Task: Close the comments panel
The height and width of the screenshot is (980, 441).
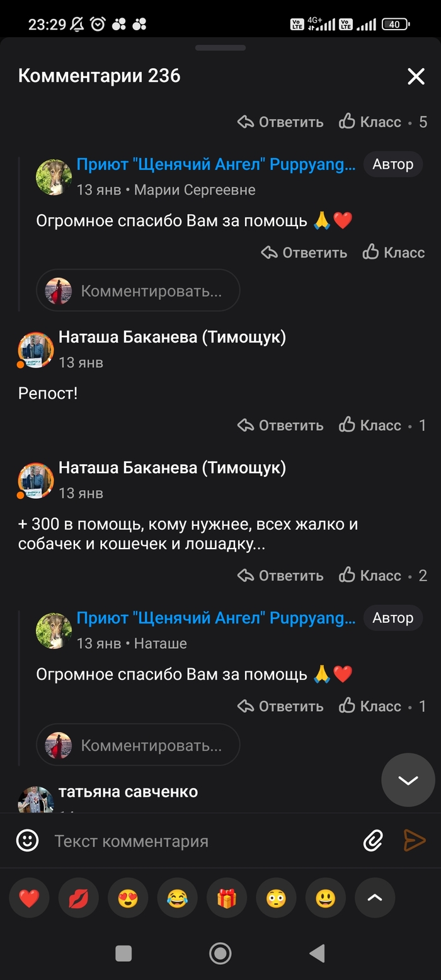Action: [416, 76]
